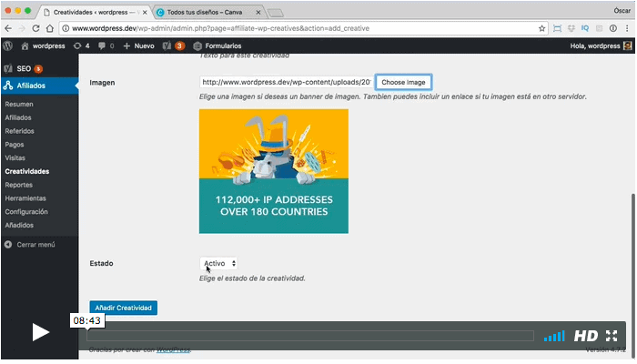The image size is (637, 364).
Task: Visit site via wordpress home link in admin bar
Action: coord(43,45)
